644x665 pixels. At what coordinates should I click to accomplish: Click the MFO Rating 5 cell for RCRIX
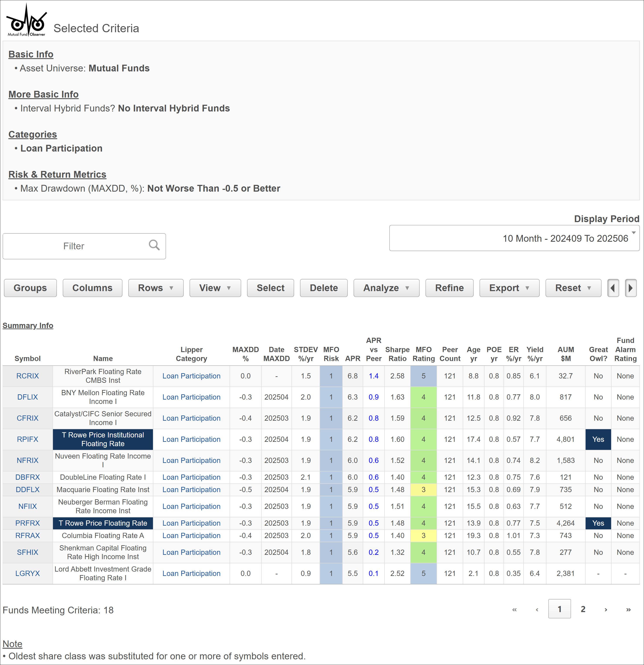[423, 376]
